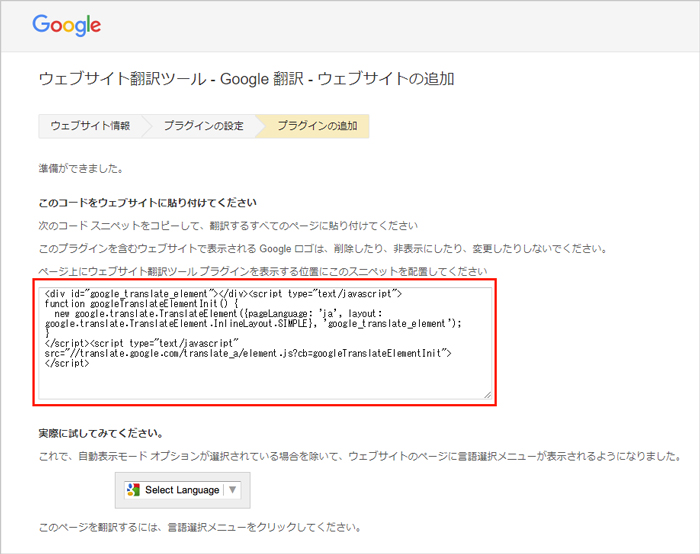This screenshot has height=554, width=700.
Task: Click the Google Translate icon in the language widget
Action: (x=133, y=490)
